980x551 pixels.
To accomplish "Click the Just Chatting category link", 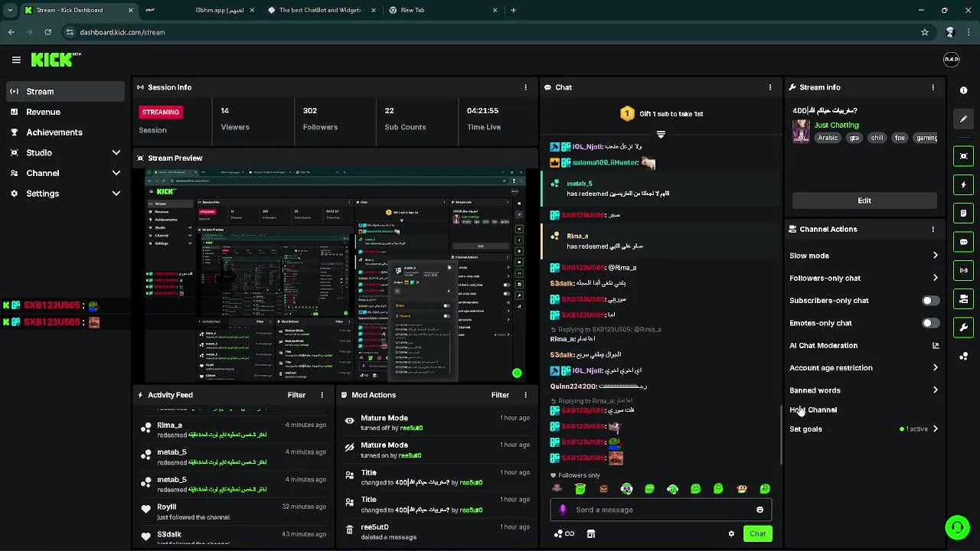I will pyautogui.click(x=836, y=125).
